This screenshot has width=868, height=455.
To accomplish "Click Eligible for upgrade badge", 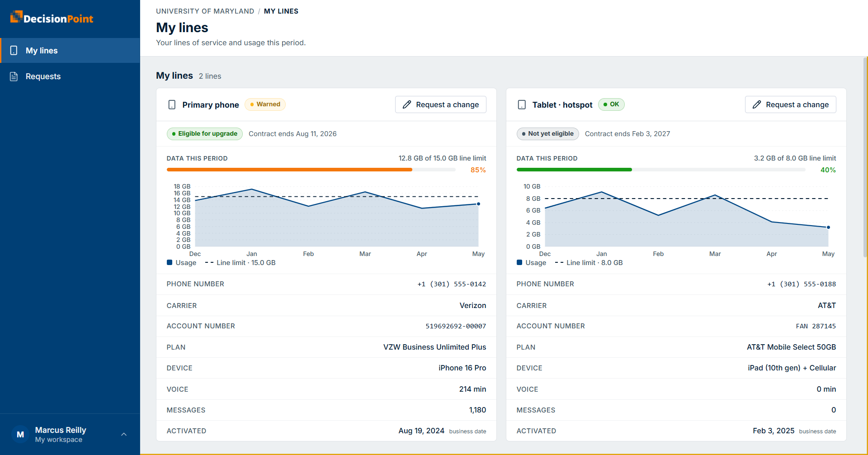I will click(205, 133).
